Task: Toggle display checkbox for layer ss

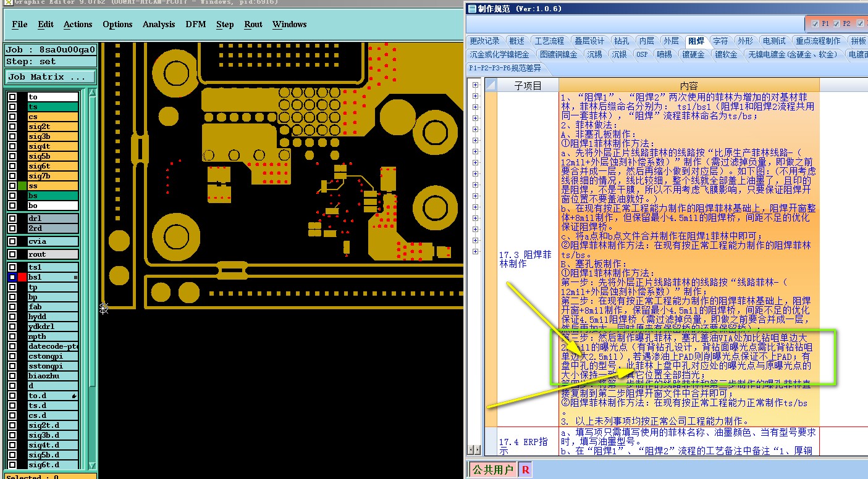Action: click(x=12, y=186)
